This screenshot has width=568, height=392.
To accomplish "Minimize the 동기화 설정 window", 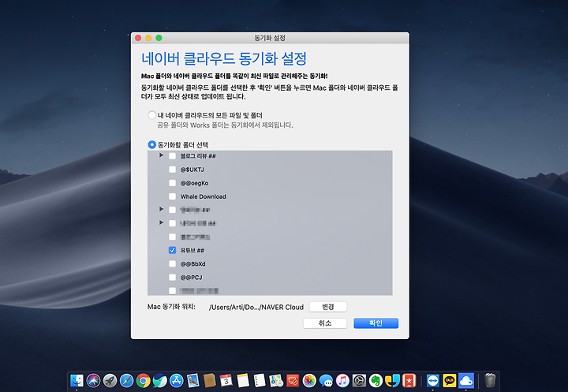I will point(148,38).
